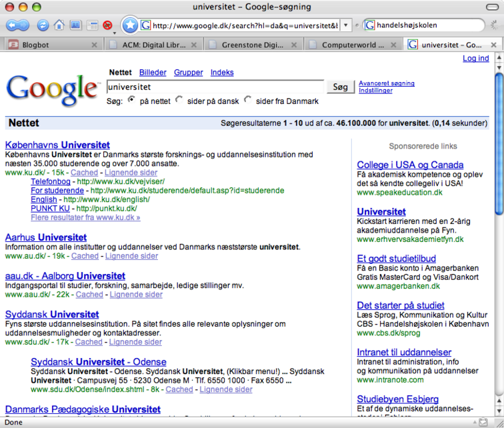
Task: Click the Google logo
Action: (x=52, y=90)
